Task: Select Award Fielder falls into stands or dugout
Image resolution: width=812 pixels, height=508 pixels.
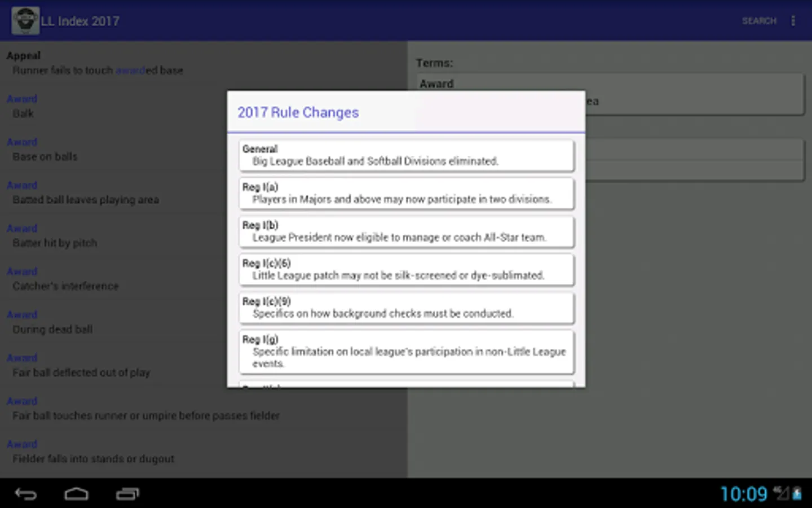Action: click(x=204, y=452)
